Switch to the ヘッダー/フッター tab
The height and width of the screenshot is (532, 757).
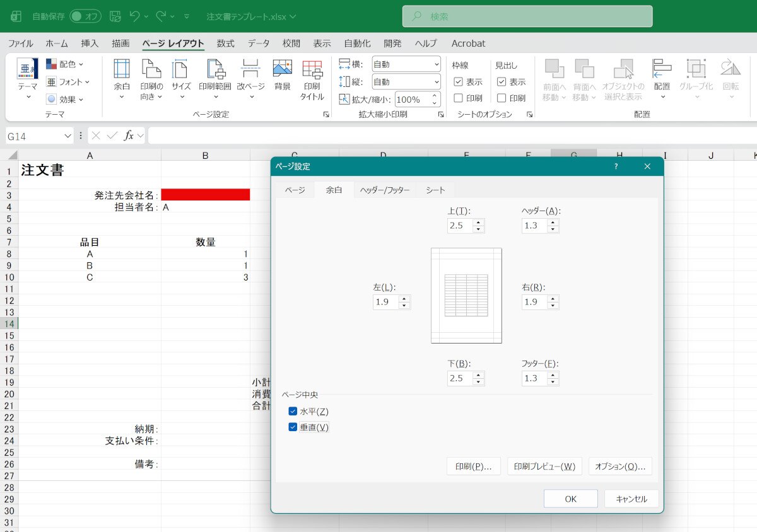(384, 190)
